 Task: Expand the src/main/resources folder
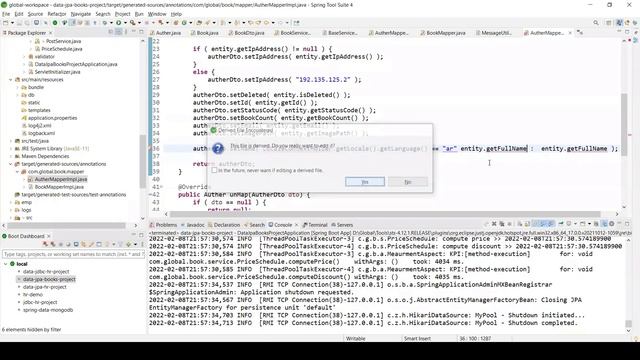(x=11, y=80)
